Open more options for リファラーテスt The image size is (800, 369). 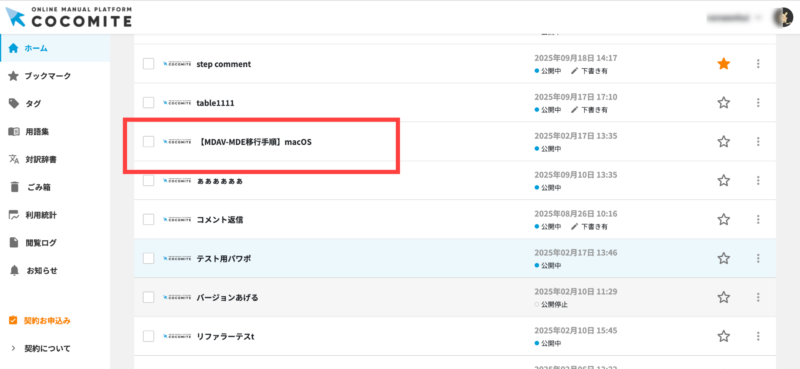pyautogui.click(x=758, y=336)
